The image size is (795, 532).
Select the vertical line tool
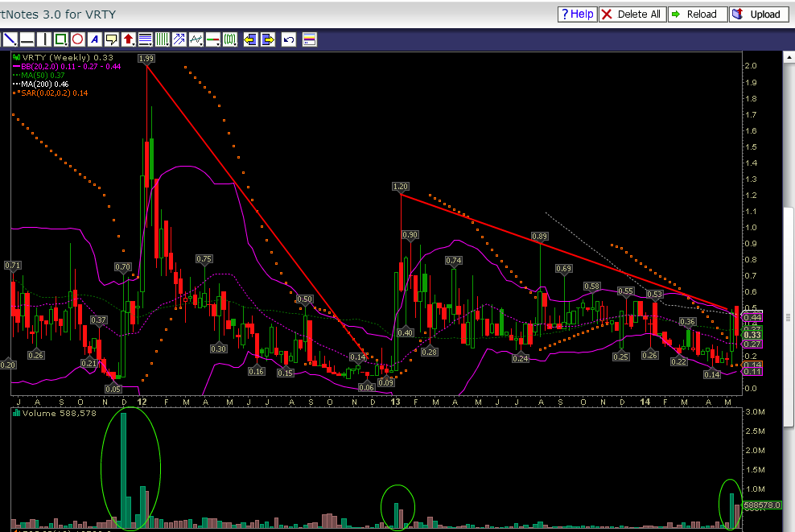[x=44, y=39]
